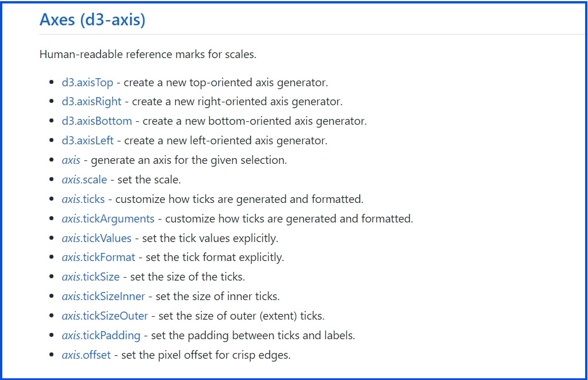Click the text 'set the pixel offset for crisp edges'
Screen dimensions: 588x380
[x=206, y=355]
